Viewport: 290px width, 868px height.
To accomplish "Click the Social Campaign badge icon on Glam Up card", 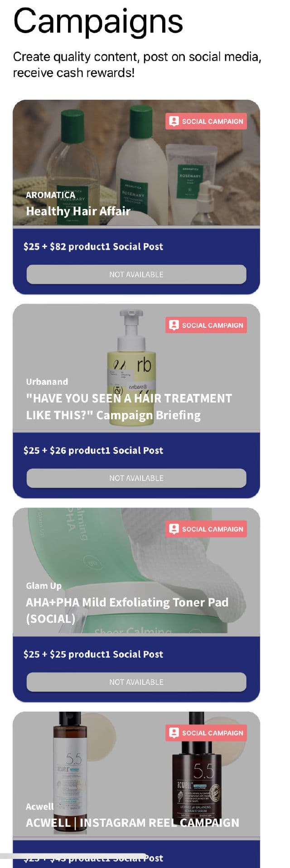I will tap(174, 529).
